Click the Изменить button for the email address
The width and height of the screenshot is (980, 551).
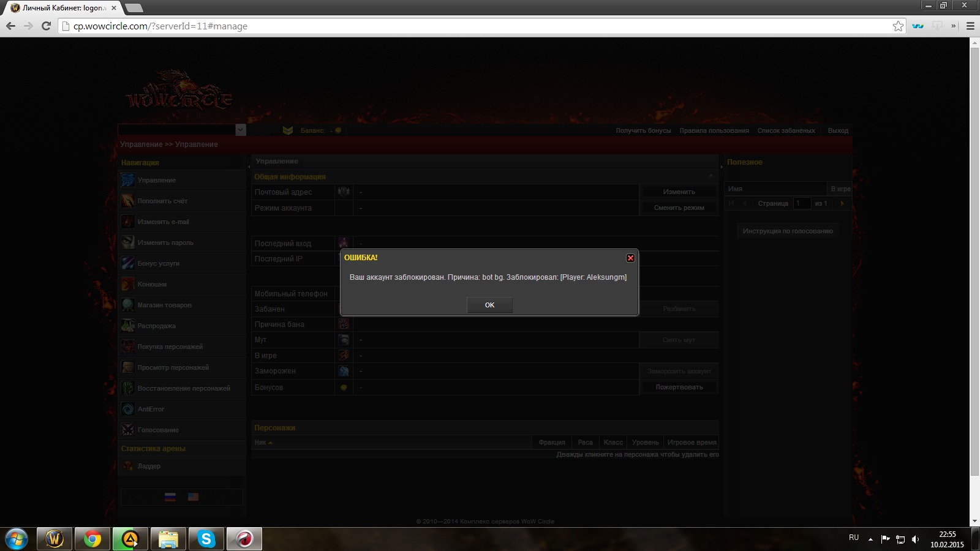click(x=679, y=192)
